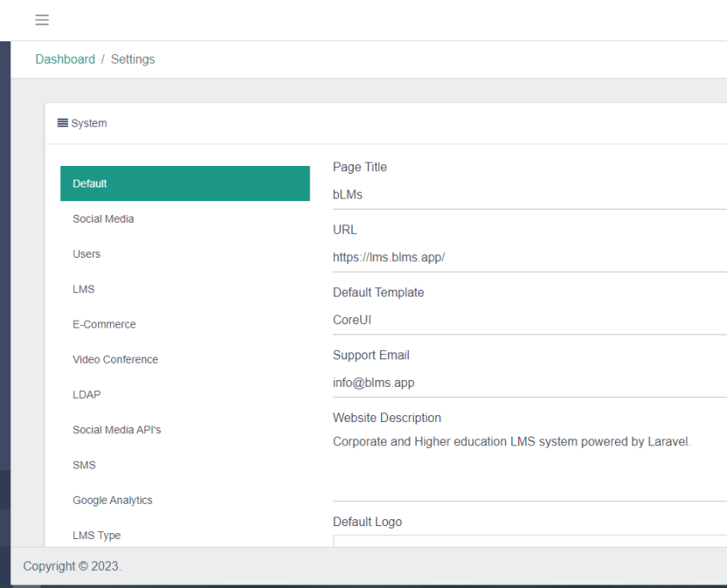Click the Page Title label
The image size is (727, 588).
[360, 167]
